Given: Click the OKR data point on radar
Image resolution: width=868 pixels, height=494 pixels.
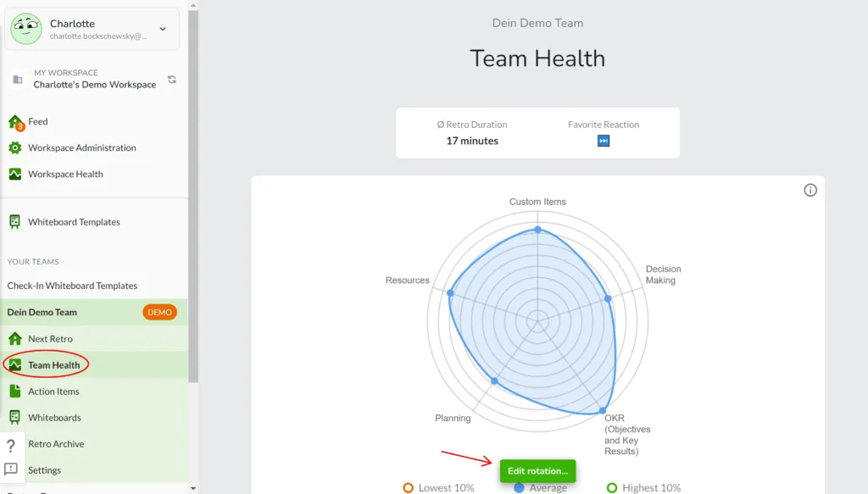Looking at the screenshot, I should (603, 411).
